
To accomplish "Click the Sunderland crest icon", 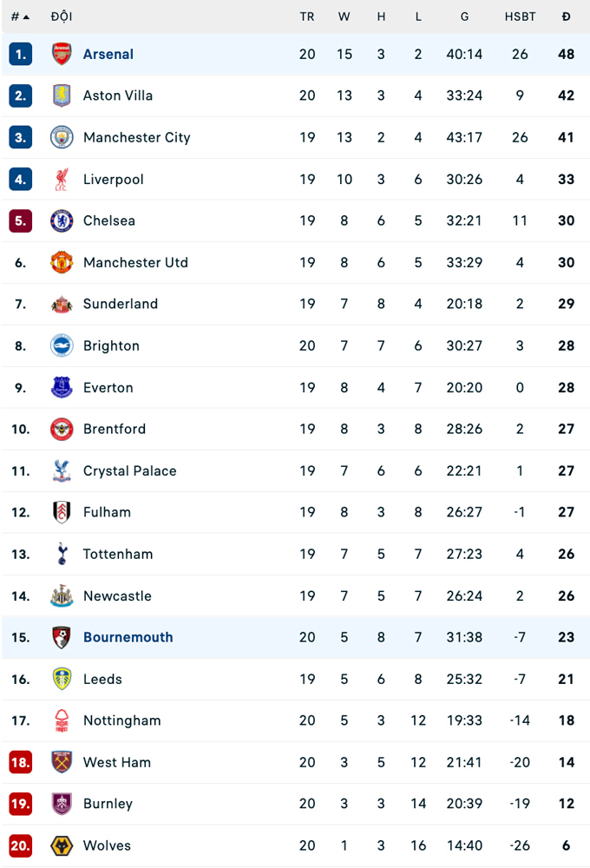I will (x=62, y=304).
